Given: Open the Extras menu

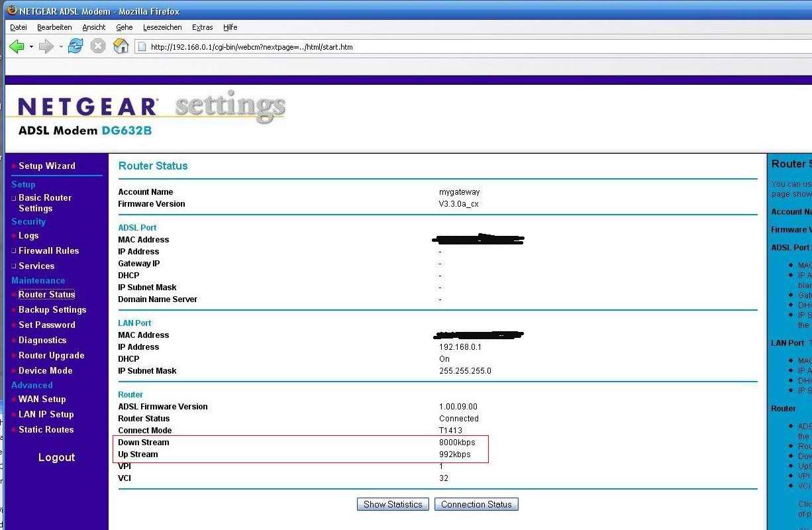Looking at the screenshot, I should 203,27.
